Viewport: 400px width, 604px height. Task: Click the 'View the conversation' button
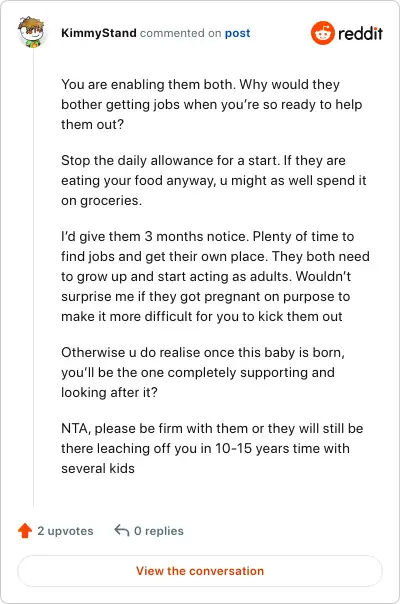click(200, 571)
